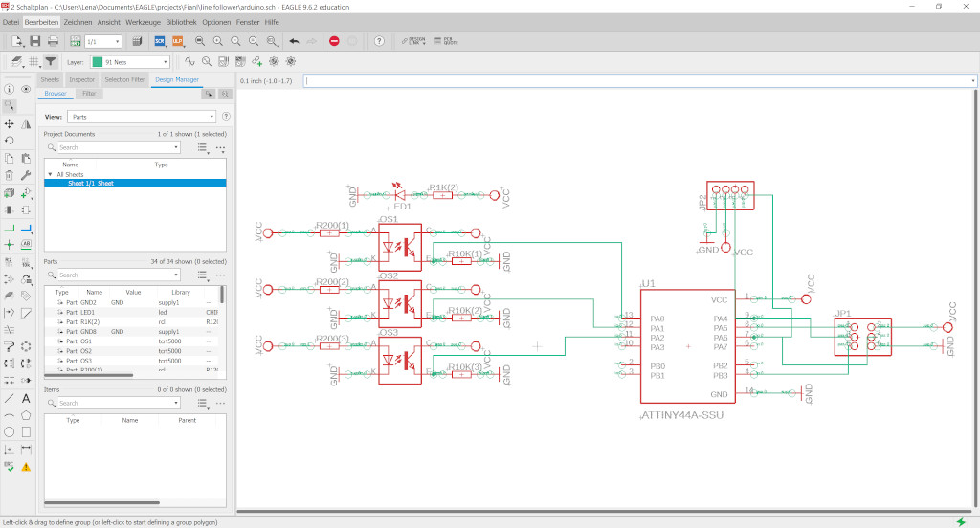Switch to the Inspector tab
Viewport: 980px width, 528px height.
pyautogui.click(x=82, y=80)
